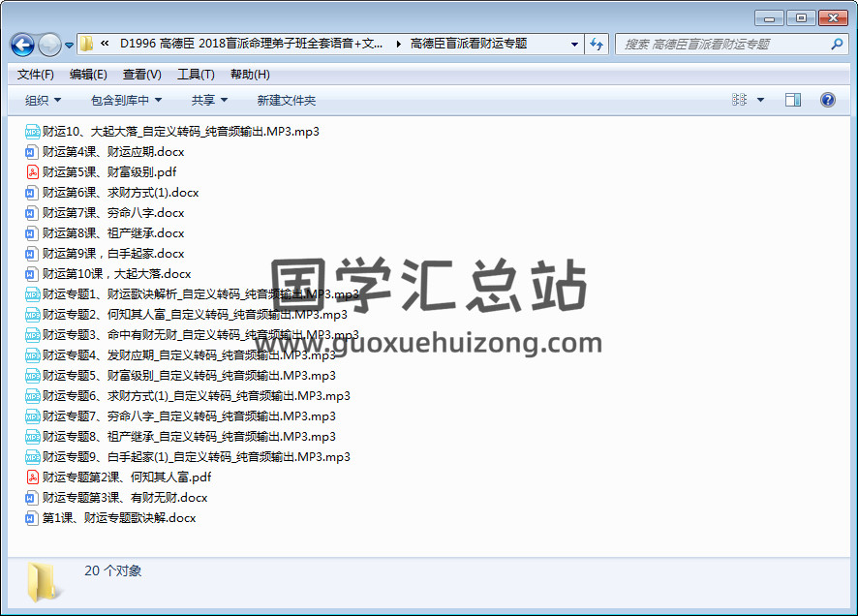Expand the 共享 dropdown
This screenshot has width=858, height=616.
click(x=209, y=100)
